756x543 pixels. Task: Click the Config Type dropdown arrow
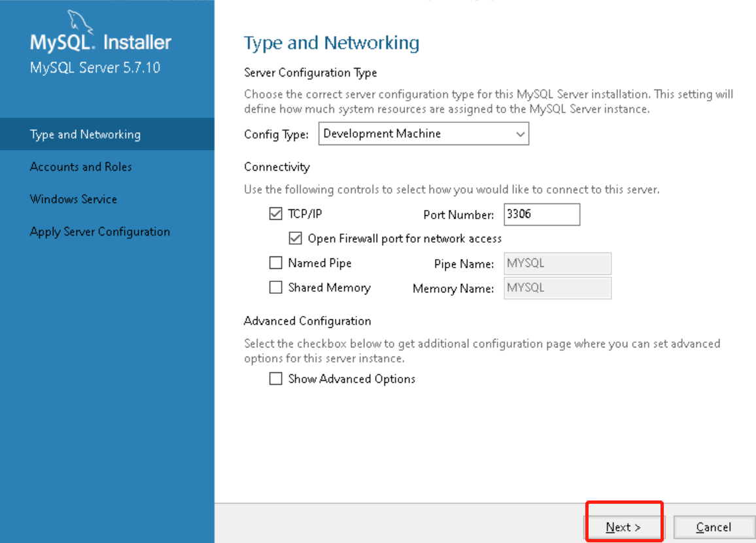(521, 134)
